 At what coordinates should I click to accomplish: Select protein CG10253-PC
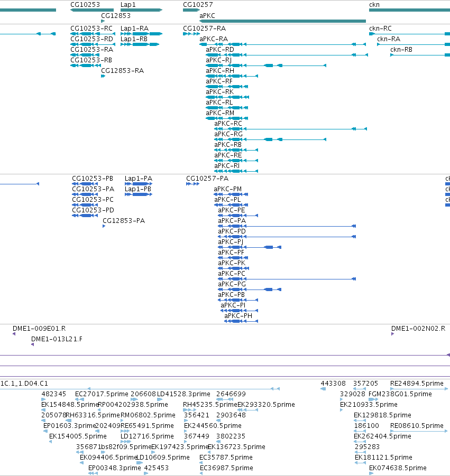85,205
